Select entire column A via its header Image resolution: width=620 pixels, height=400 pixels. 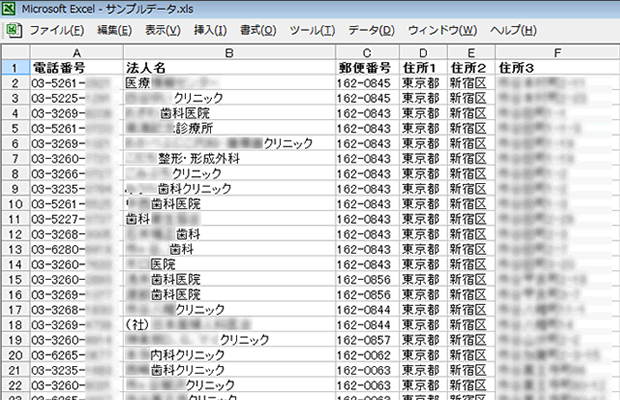[x=76, y=51]
